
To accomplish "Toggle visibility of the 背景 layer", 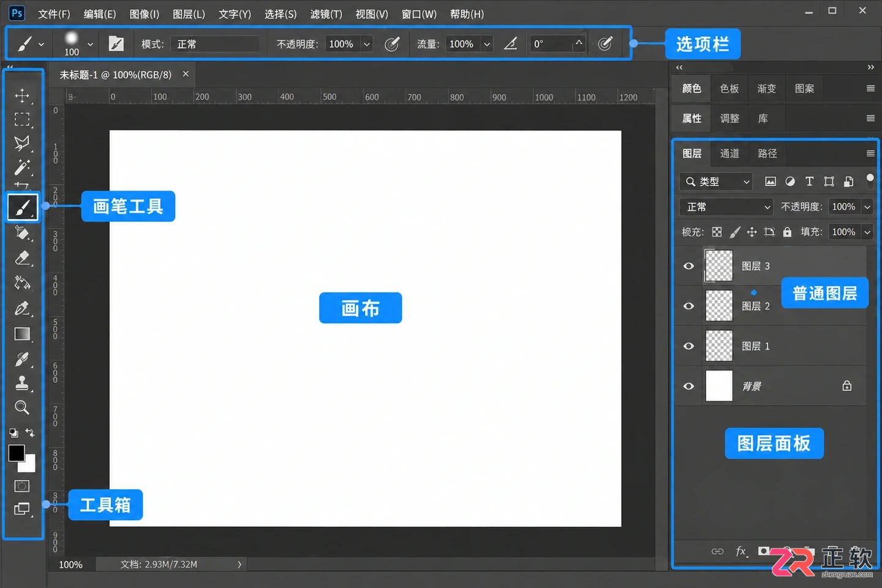I will click(688, 386).
